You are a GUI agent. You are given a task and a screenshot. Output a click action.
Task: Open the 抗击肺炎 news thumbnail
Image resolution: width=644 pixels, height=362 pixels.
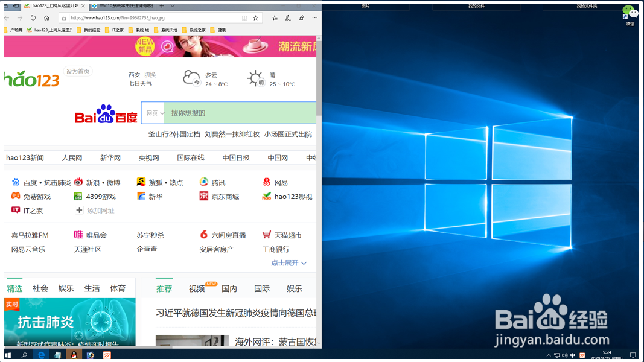coord(69,322)
